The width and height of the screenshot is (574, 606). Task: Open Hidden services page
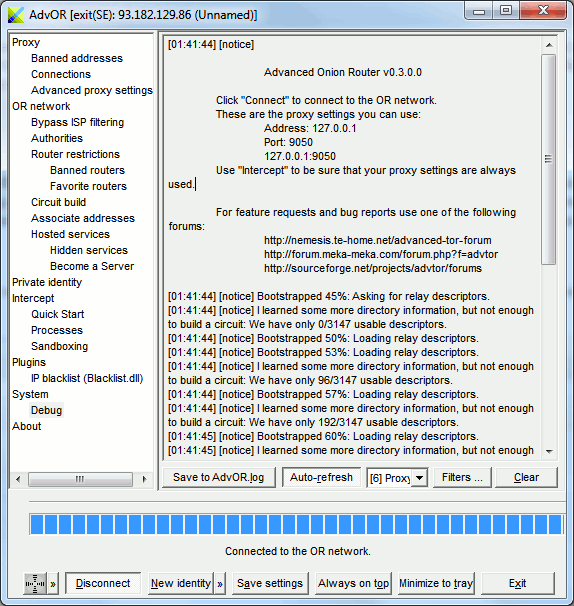pos(89,250)
